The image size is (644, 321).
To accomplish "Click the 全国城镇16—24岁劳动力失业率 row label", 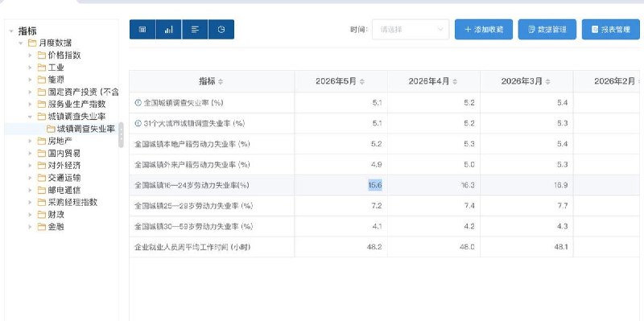I will click(192, 185).
